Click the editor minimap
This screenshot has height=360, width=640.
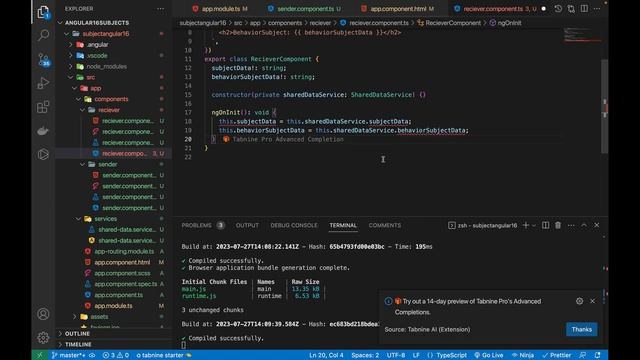pos(582,36)
